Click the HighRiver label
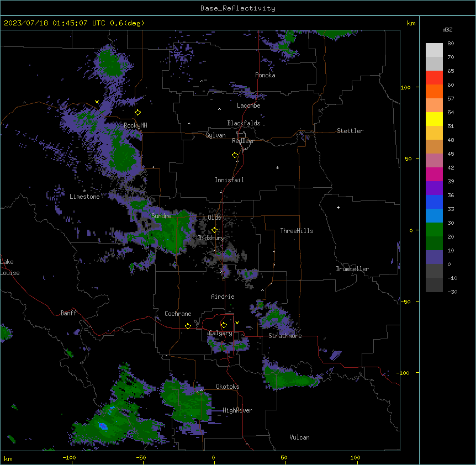This screenshot has width=476, height=465. click(237, 410)
